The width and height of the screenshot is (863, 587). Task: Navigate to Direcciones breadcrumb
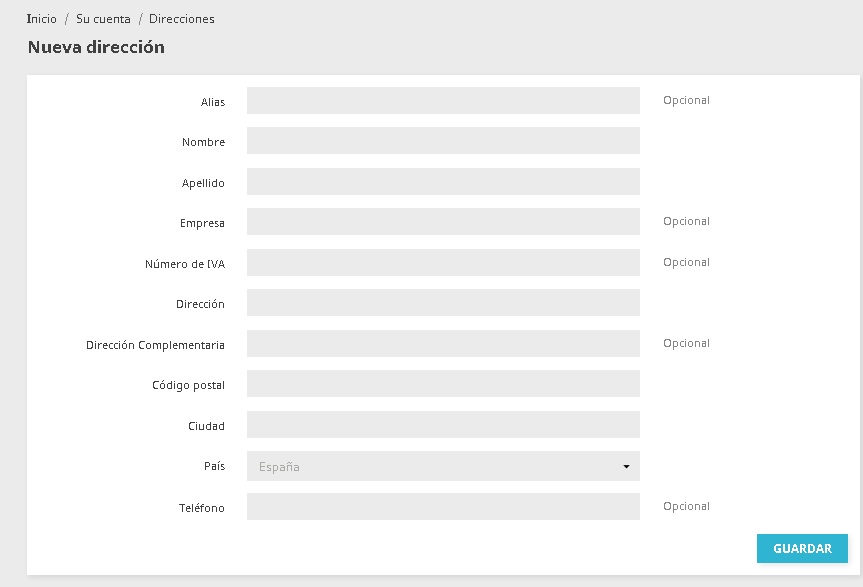tap(182, 19)
